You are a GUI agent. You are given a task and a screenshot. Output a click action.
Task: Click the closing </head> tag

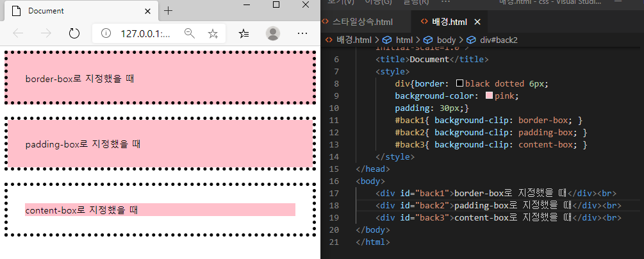[372, 169]
